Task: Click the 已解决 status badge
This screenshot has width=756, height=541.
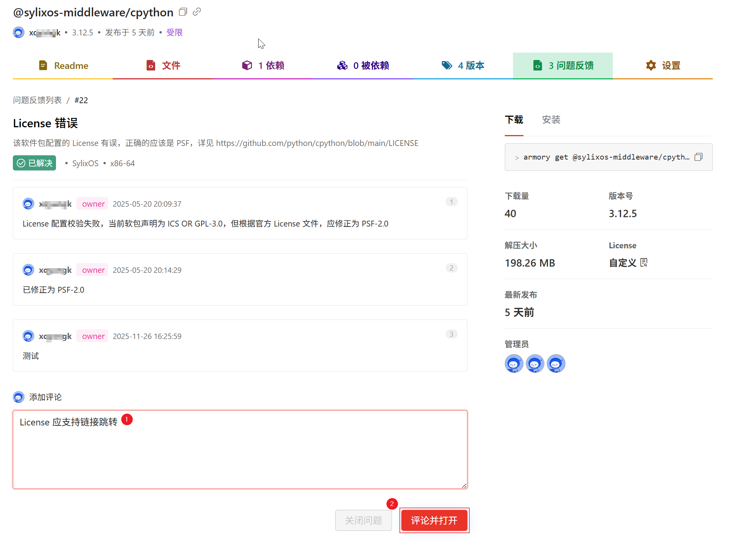Action: (x=35, y=163)
